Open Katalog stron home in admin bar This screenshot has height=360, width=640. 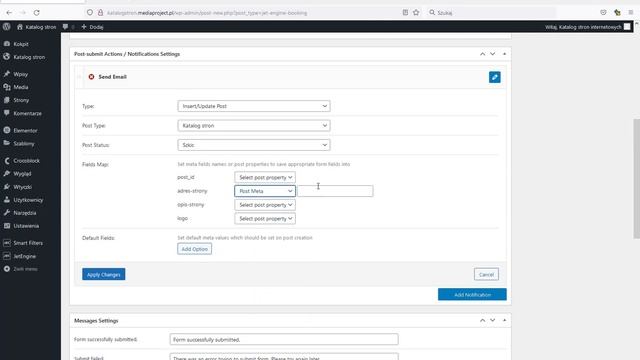pyautogui.click(x=36, y=27)
